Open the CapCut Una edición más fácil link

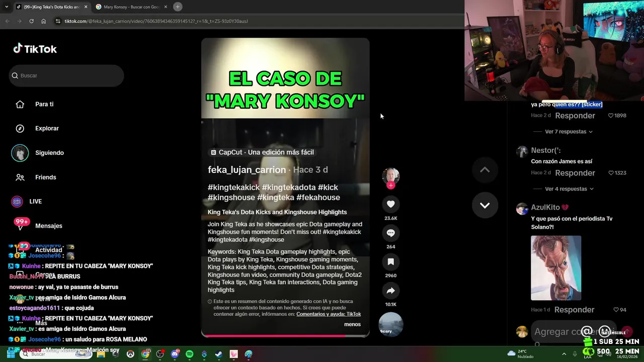pos(262,152)
